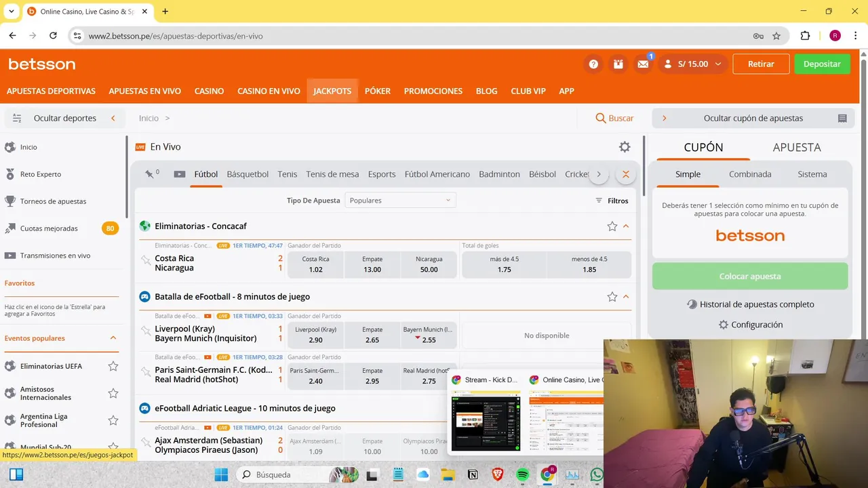Open Promociones menu item
Image resolution: width=868 pixels, height=488 pixels.
pos(433,91)
